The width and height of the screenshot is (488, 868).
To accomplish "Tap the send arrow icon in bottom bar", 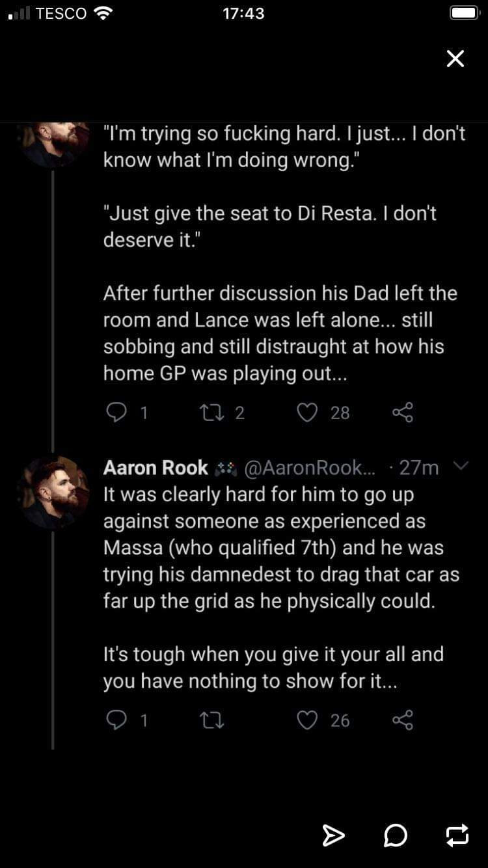I will tap(333, 835).
